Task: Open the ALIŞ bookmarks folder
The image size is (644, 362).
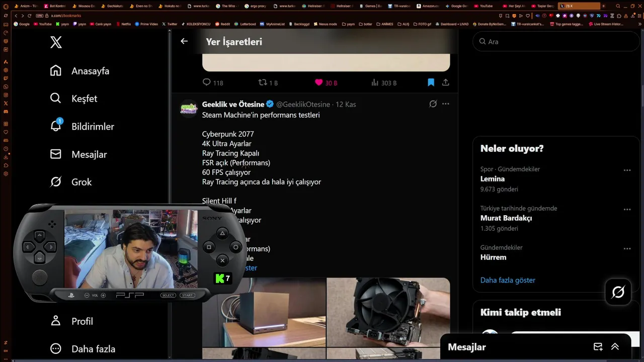Action: point(404,24)
